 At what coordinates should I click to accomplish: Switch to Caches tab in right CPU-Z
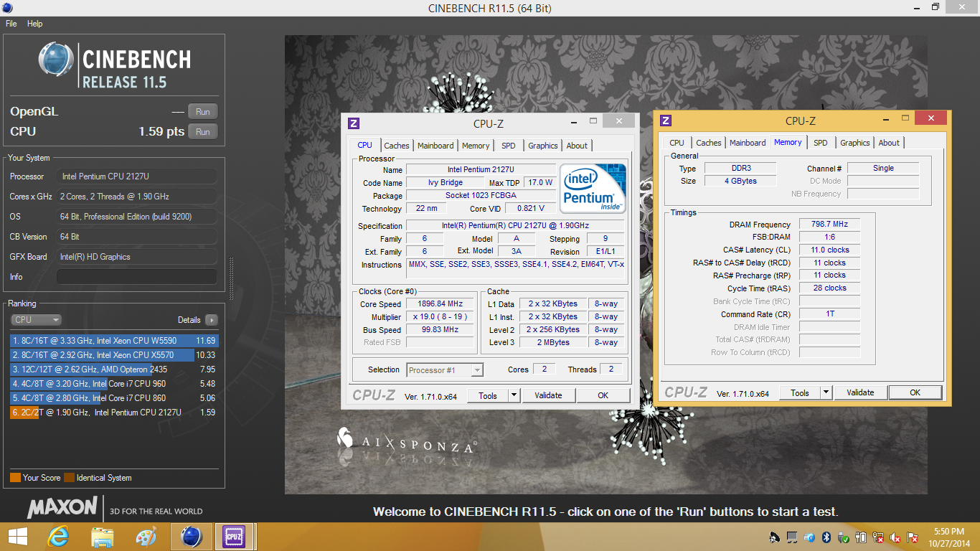click(709, 143)
